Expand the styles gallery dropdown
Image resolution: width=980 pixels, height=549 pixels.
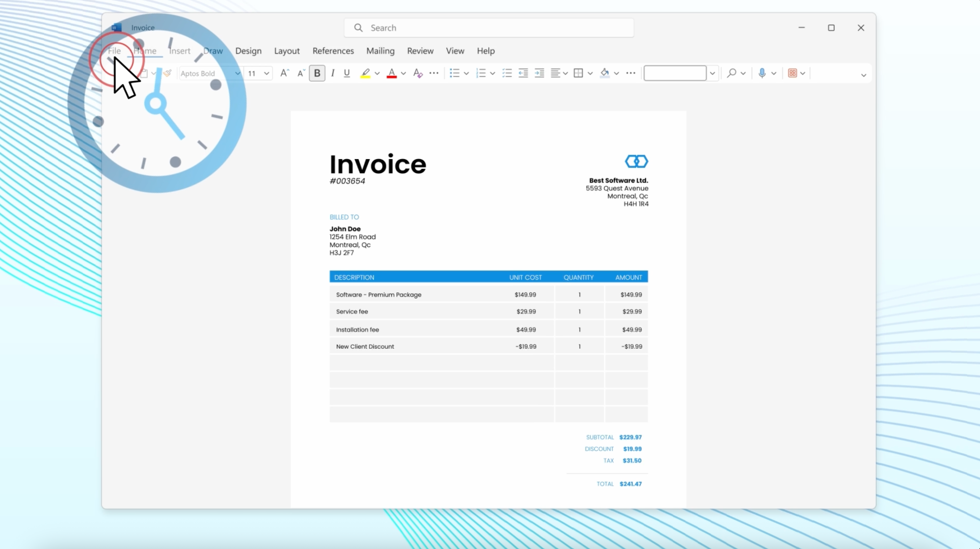(713, 74)
